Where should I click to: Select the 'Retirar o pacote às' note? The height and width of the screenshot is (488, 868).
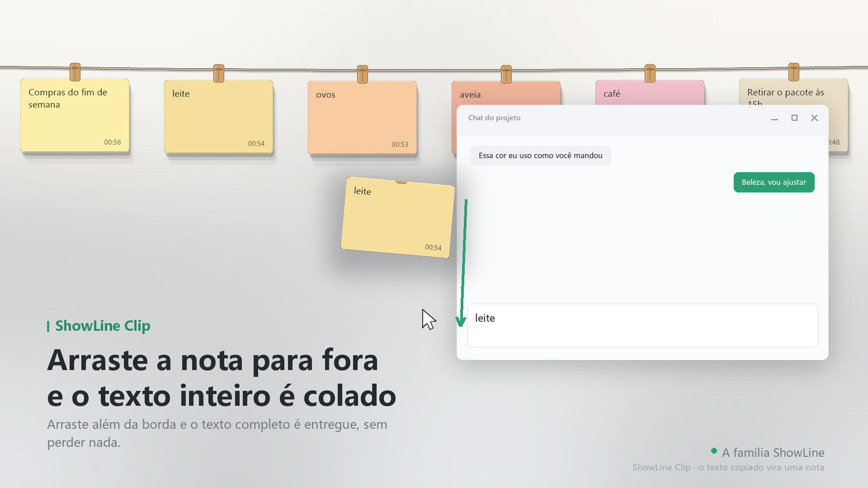point(794,92)
